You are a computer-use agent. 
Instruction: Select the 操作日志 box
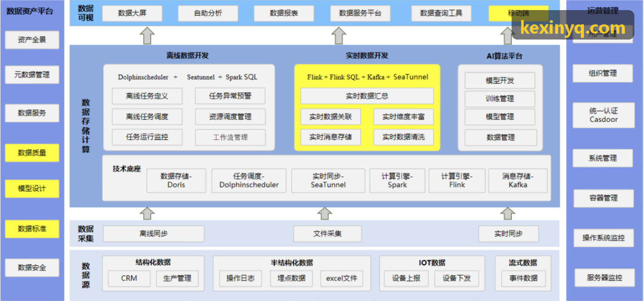[240, 278]
